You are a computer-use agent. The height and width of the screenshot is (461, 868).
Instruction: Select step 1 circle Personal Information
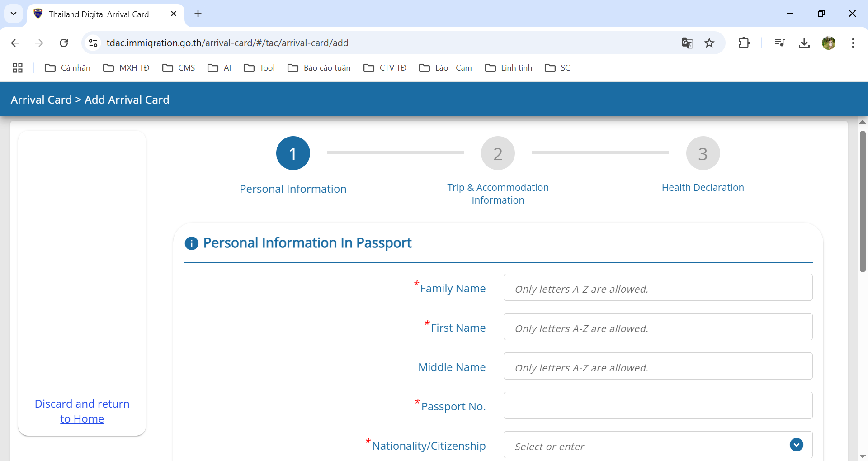click(293, 153)
